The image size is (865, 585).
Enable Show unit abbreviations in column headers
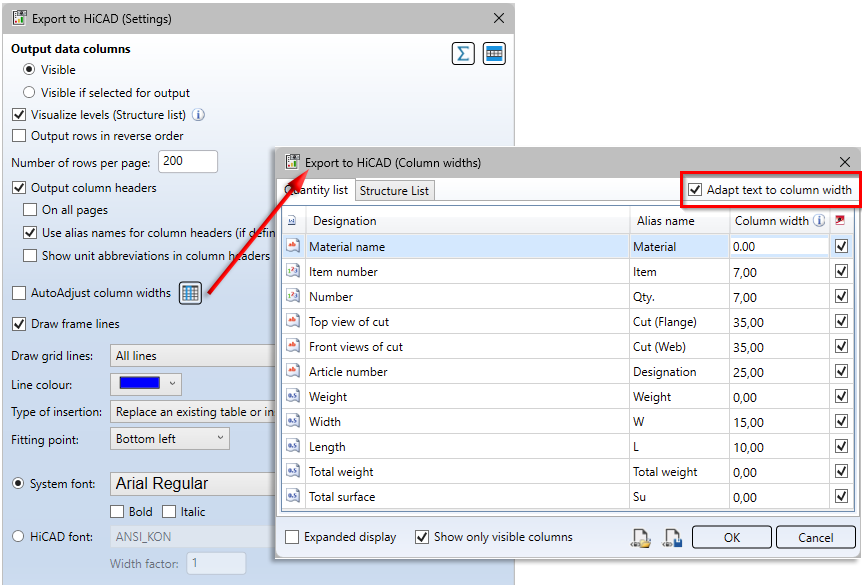[x=30, y=256]
